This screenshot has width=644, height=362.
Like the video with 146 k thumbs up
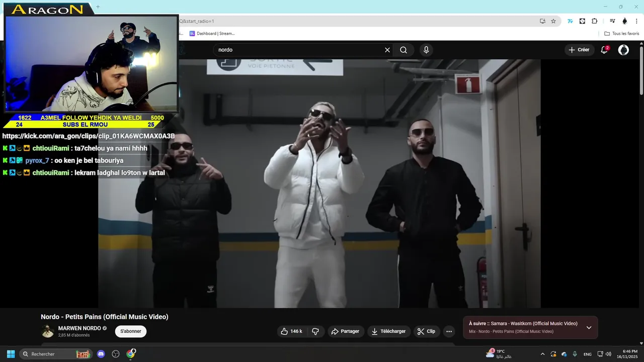(291, 331)
